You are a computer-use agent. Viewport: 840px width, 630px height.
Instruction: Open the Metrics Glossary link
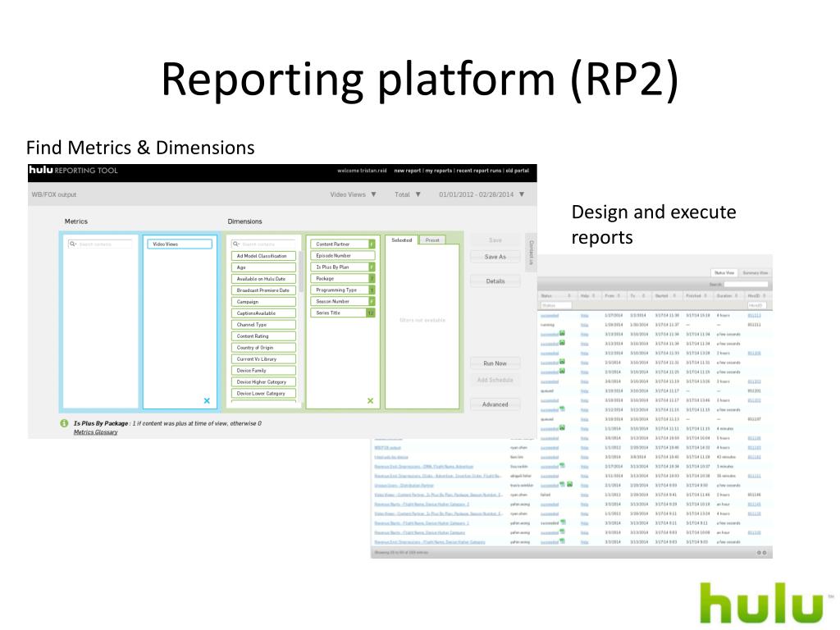95,432
